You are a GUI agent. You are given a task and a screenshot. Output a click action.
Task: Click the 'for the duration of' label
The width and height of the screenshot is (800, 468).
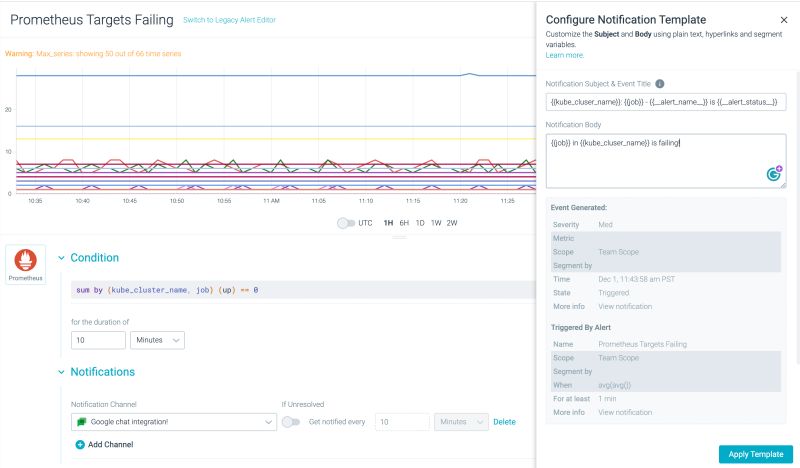100,322
